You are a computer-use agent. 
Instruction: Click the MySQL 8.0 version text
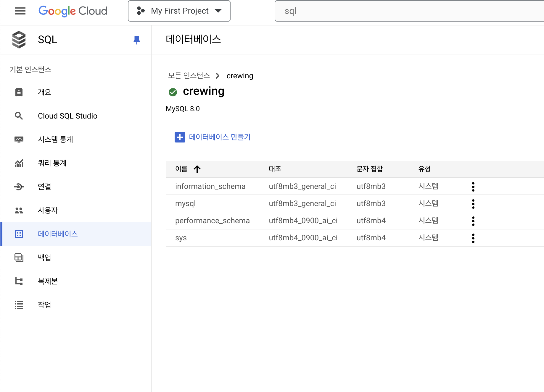point(183,109)
